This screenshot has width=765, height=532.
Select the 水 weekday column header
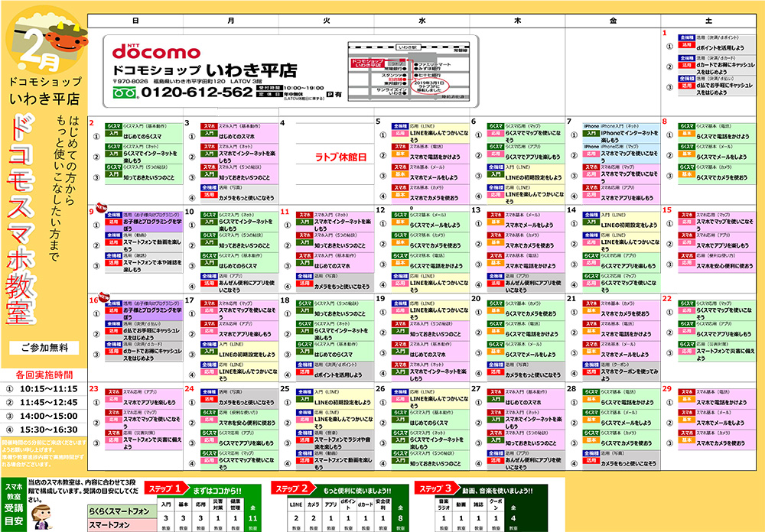click(x=422, y=21)
